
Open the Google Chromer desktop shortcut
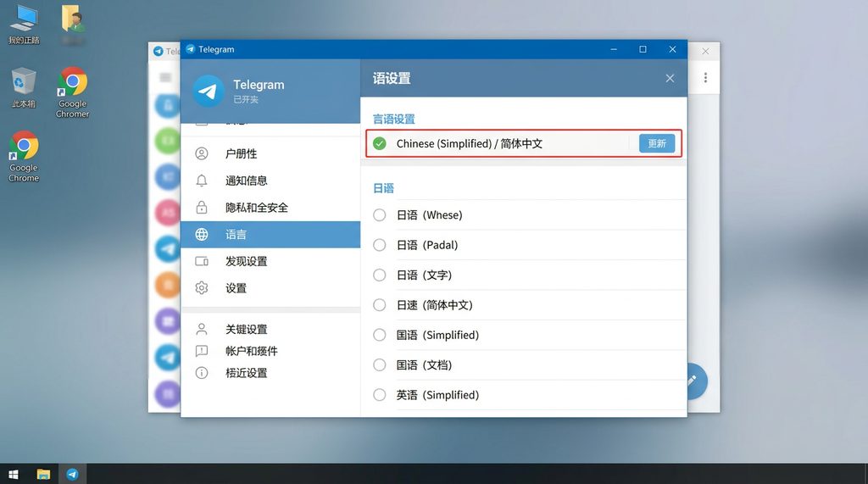[x=73, y=92]
